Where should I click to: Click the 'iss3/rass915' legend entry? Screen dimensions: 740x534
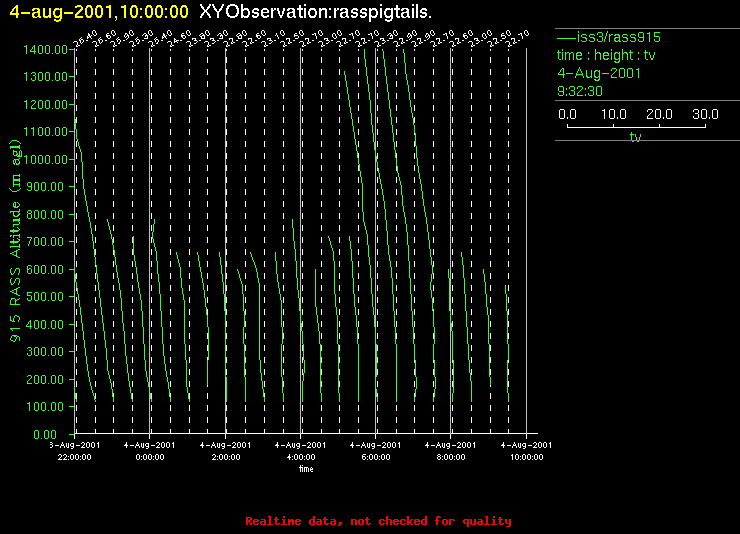609,37
